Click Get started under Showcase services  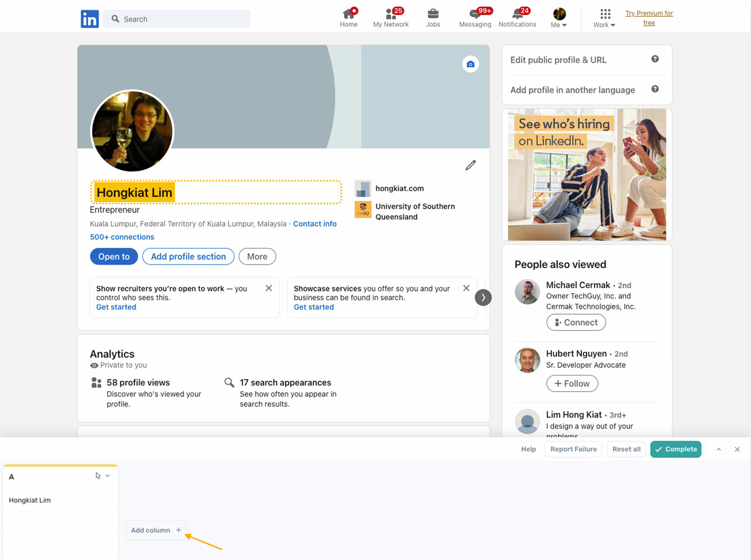point(314,307)
